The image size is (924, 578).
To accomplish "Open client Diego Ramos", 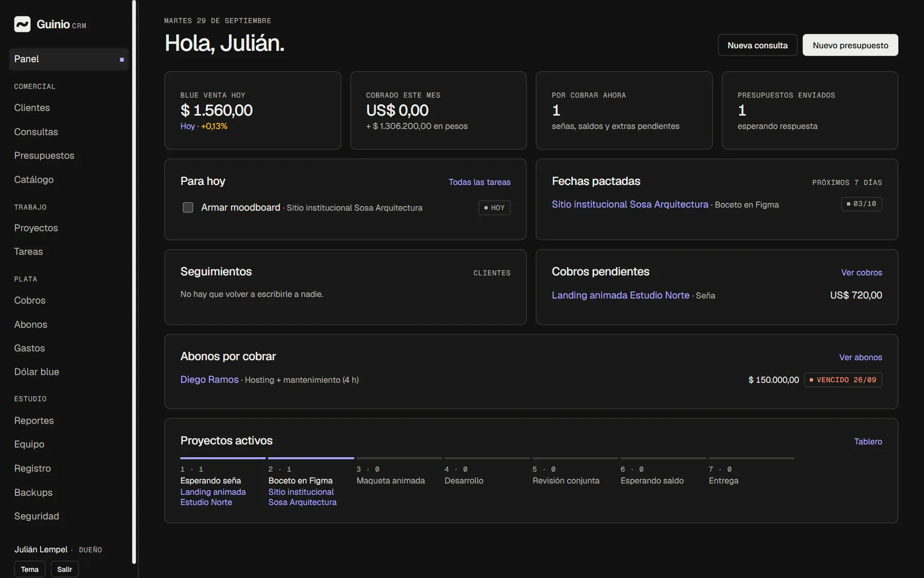I will click(209, 380).
